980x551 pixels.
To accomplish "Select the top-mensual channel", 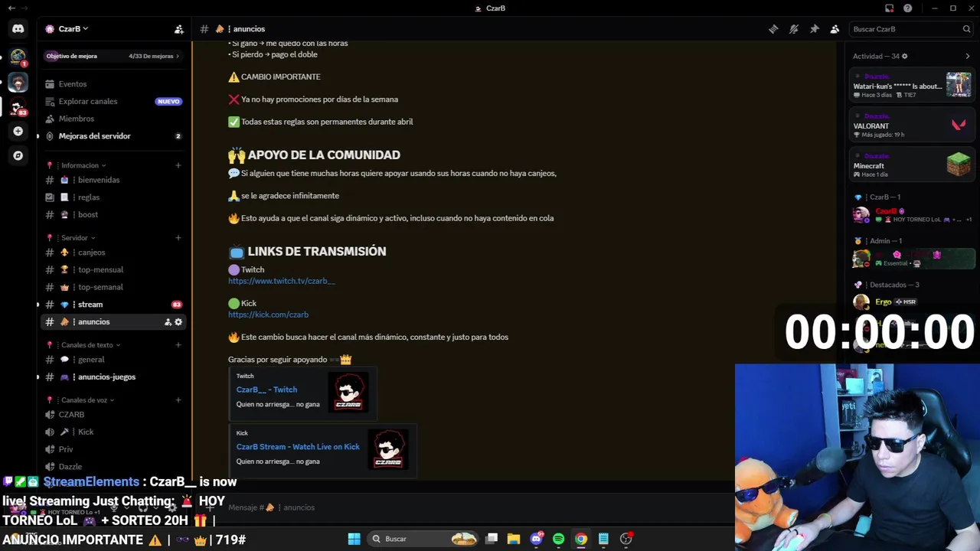I will pos(113,270).
